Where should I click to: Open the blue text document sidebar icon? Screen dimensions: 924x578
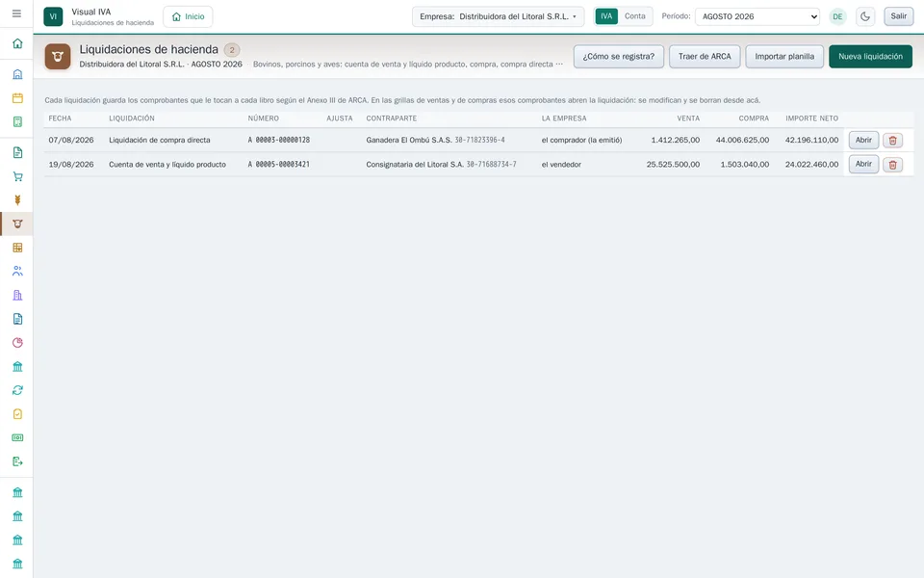[x=17, y=319]
